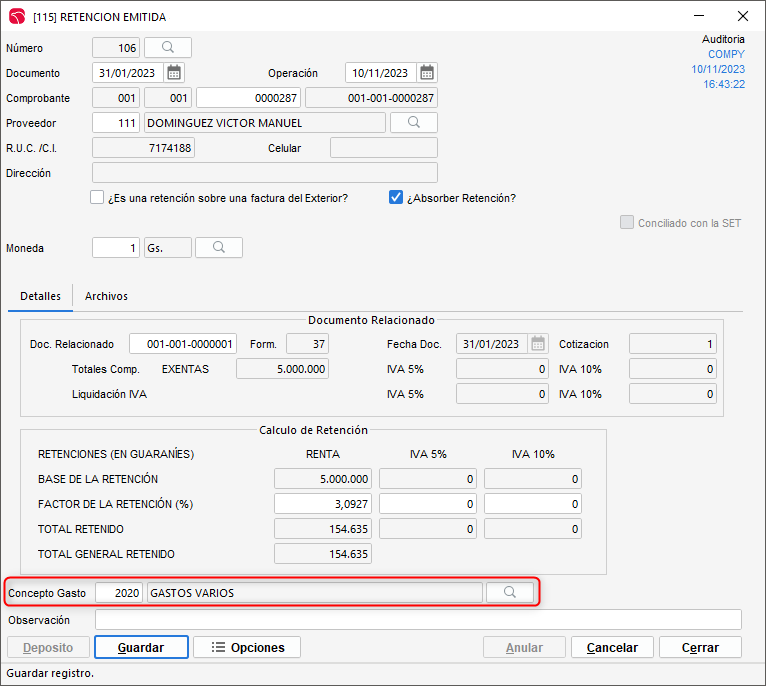Click the application logo in title bar
This screenshot has width=766, height=686.
(16, 16)
